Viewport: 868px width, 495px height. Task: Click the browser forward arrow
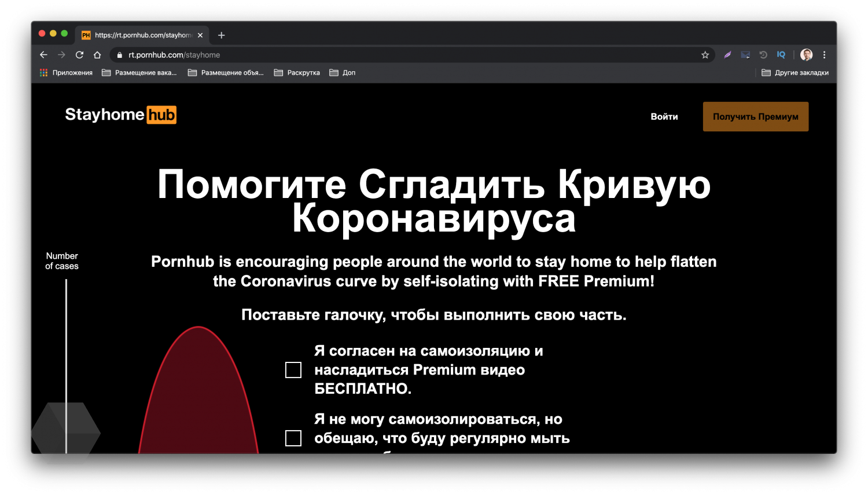61,55
